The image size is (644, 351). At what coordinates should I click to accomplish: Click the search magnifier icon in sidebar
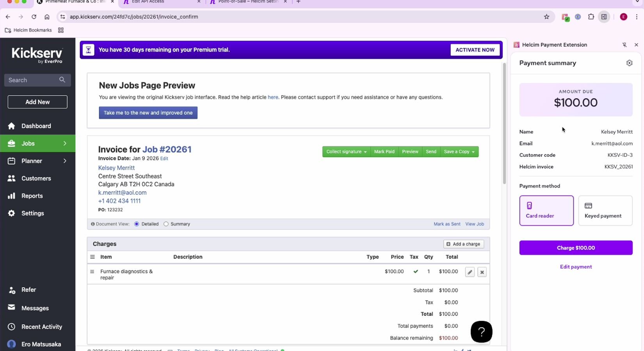click(62, 80)
